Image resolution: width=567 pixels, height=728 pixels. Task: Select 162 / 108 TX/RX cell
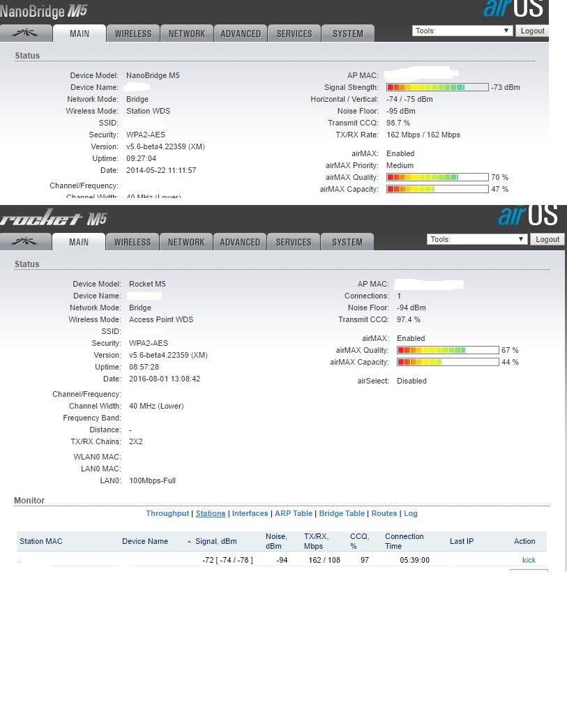[x=324, y=560]
